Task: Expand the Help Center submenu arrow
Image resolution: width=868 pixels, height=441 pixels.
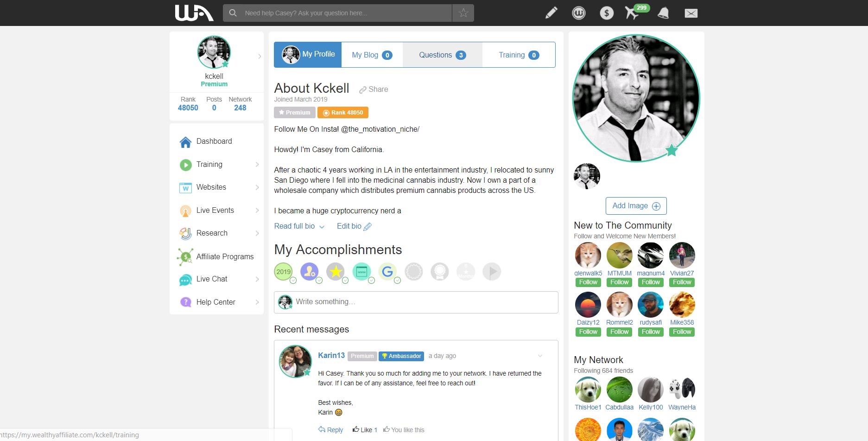Action: tap(257, 302)
